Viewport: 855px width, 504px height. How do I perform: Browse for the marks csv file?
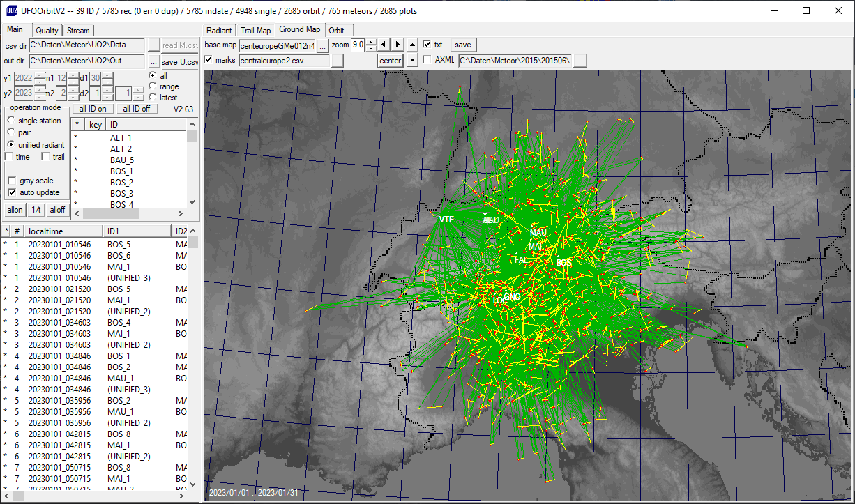[x=337, y=61]
